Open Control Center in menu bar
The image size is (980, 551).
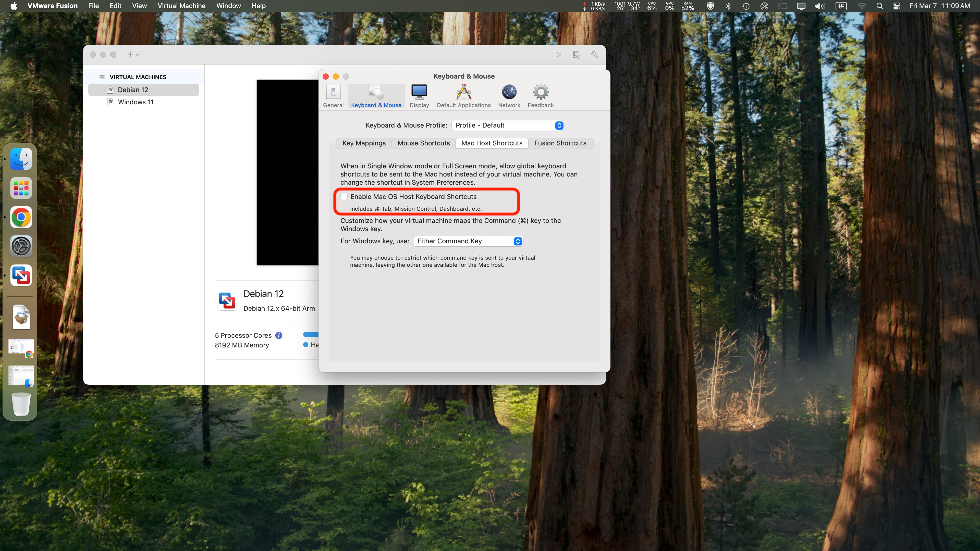[x=897, y=6]
